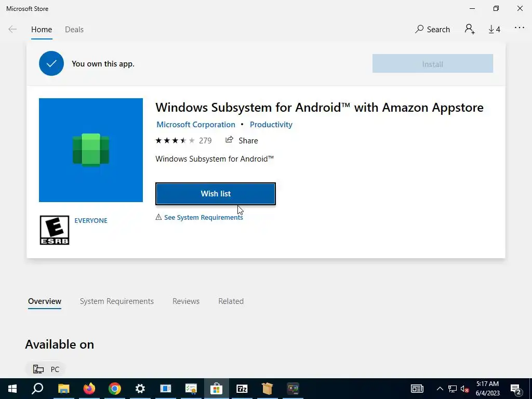This screenshot has width=532, height=399.
Task: Click the account sign-in person icon
Action: (x=470, y=29)
